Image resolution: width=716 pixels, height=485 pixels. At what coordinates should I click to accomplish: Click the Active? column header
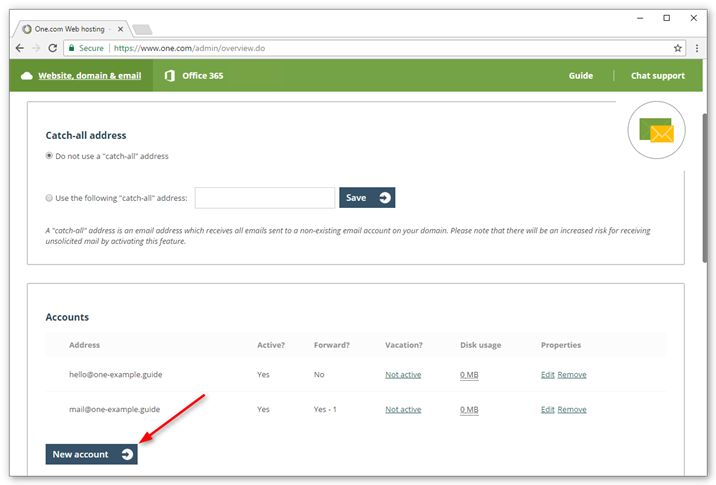271,345
